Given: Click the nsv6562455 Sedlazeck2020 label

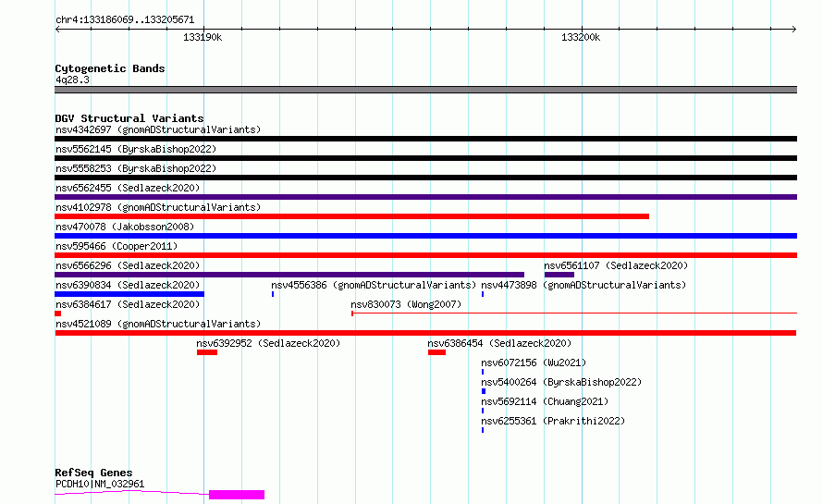Looking at the screenshot, I should (x=128, y=188).
